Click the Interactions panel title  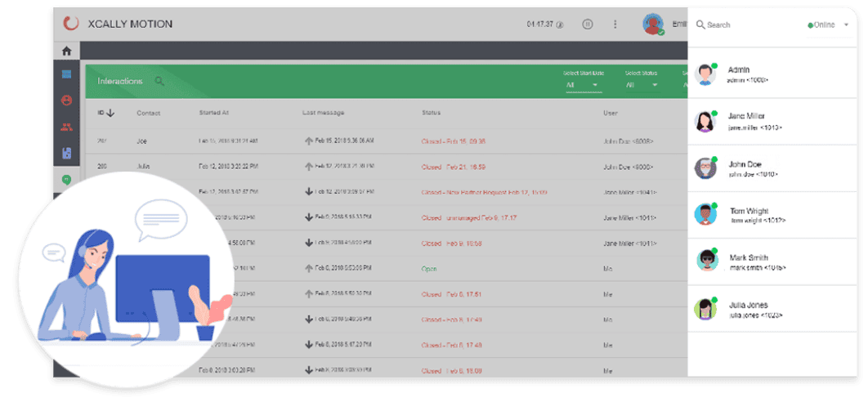[120, 82]
